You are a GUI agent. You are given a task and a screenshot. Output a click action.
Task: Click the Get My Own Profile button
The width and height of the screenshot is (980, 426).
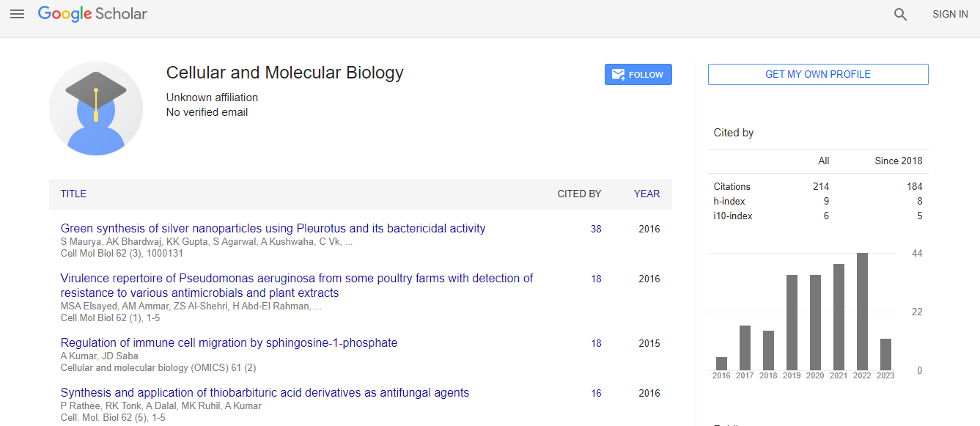tap(817, 74)
